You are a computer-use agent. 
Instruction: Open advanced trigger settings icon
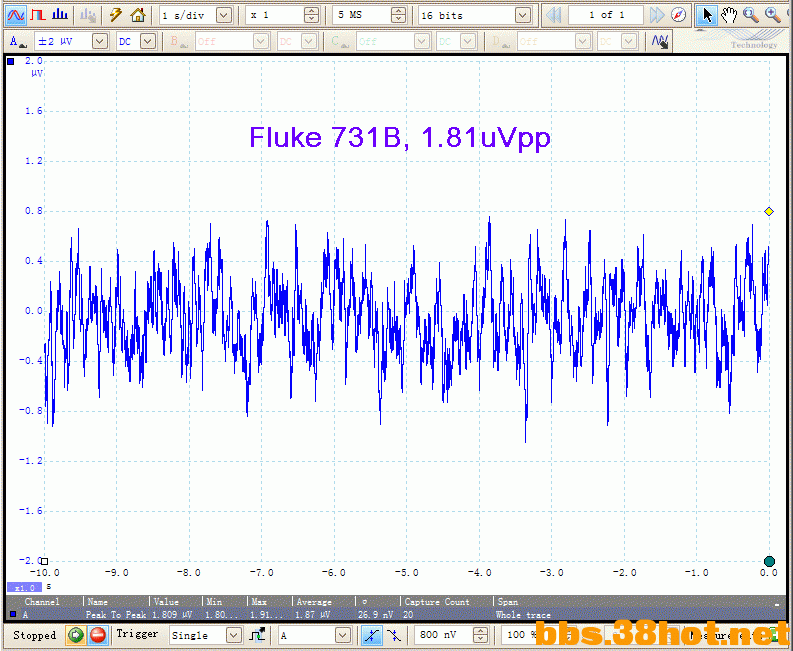(257, 634)
